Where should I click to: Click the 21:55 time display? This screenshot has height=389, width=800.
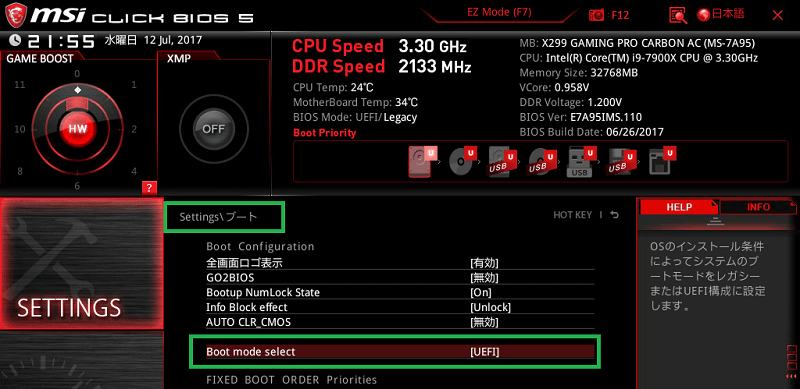point(61,41)
